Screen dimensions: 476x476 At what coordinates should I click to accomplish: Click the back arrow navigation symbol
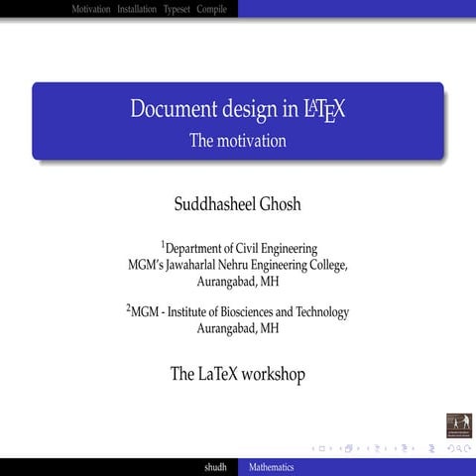pyautogui.click(x=451, y=448)
